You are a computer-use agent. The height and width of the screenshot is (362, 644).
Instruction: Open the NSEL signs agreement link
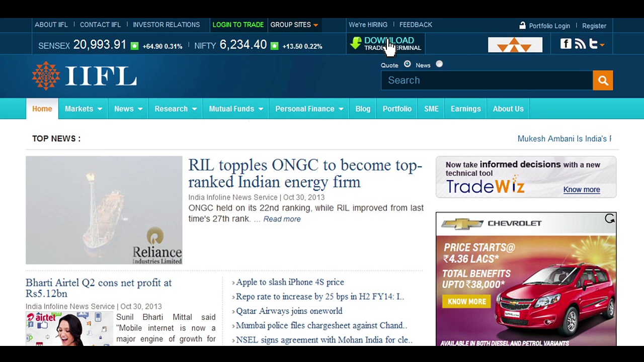click(324, 340)
